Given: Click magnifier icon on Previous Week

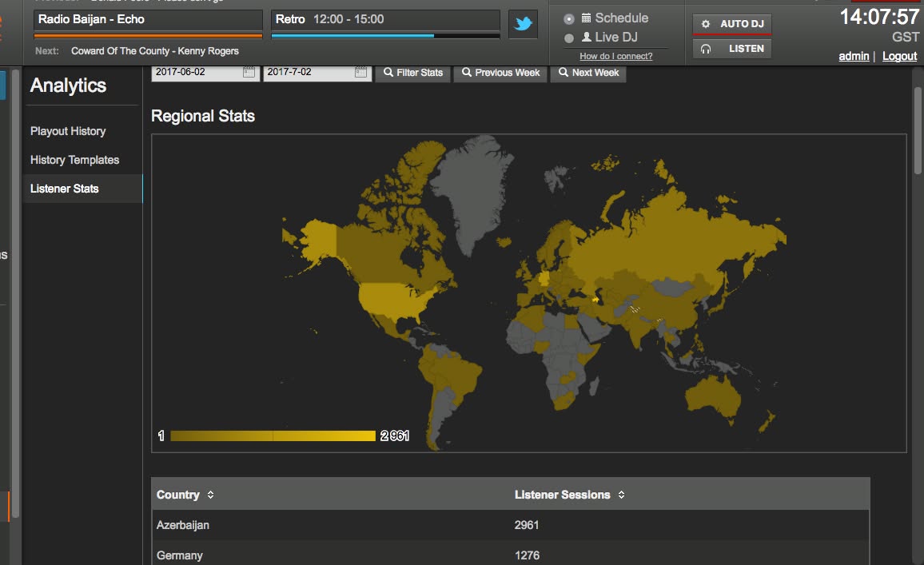Looking at the screenshot, I should [466, 73].
